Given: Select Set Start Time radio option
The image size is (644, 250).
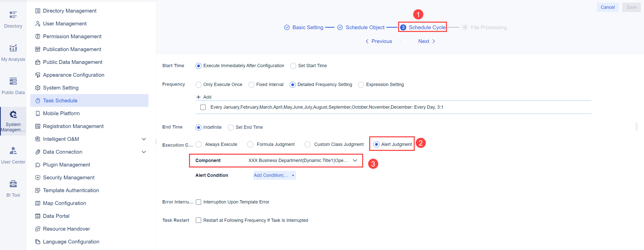Looking at the screenshot, I should pos(293,66).
